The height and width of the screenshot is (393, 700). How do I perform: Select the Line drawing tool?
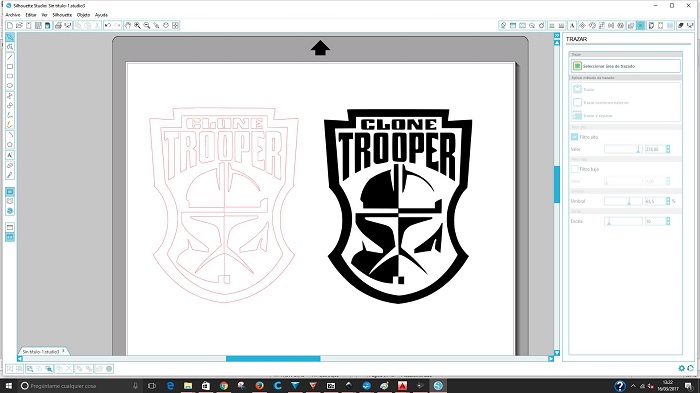coord(10,57)
